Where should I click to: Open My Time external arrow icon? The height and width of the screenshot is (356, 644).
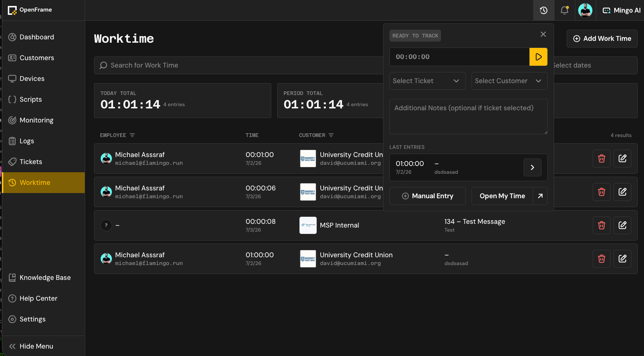[540, 196]
